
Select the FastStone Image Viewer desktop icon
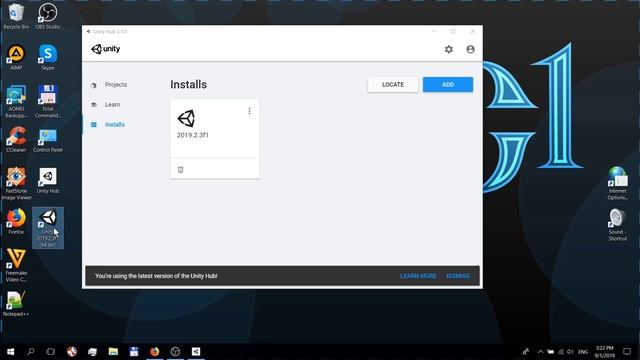(16, 184)
